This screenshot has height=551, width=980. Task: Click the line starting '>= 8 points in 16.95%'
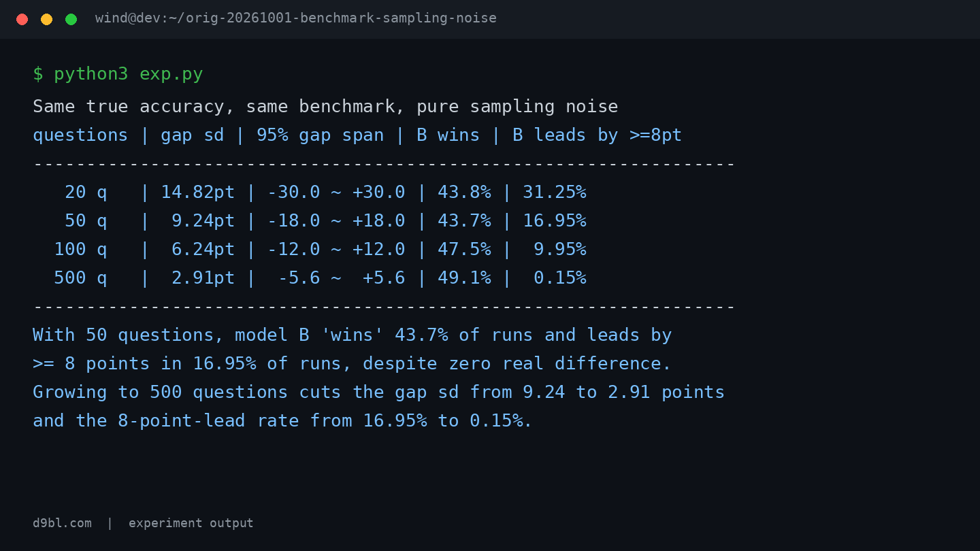[x=353, y=364]
